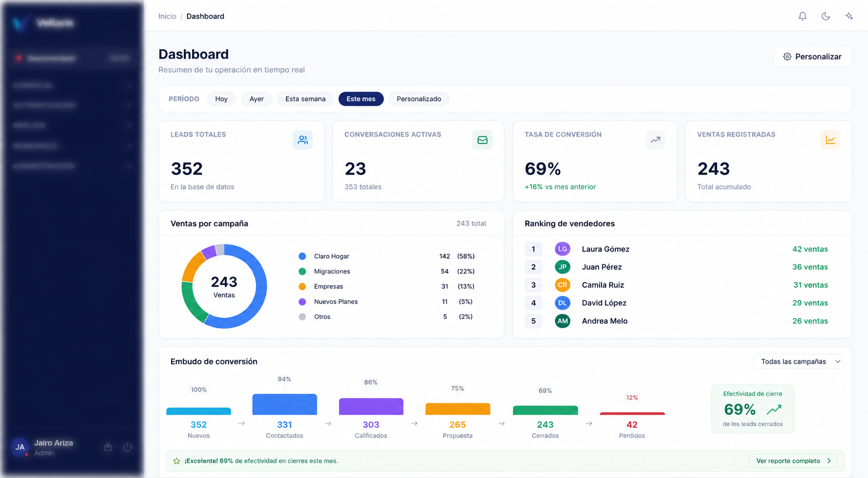Click the Personalizar button
This screenshot has width=868, height=478.
pos(813,56)
